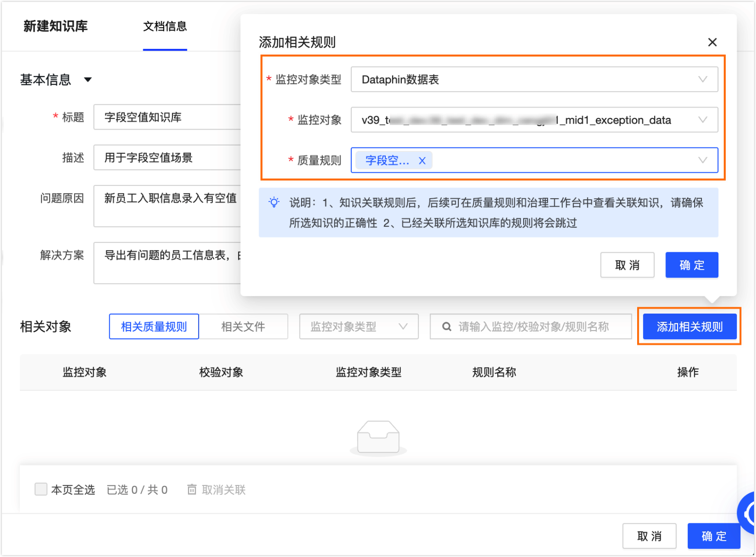Click the empty inbox placeholder icon
756x557 pixels.
(378, 438)
